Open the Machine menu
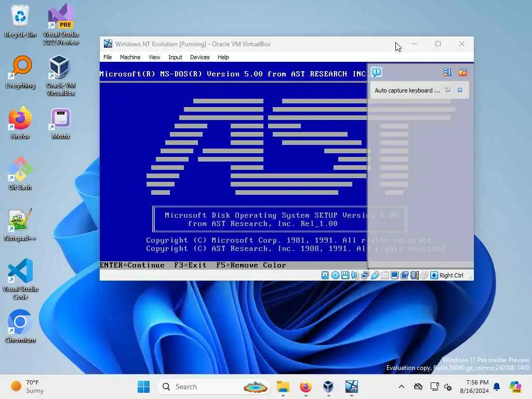 point(130,57)
